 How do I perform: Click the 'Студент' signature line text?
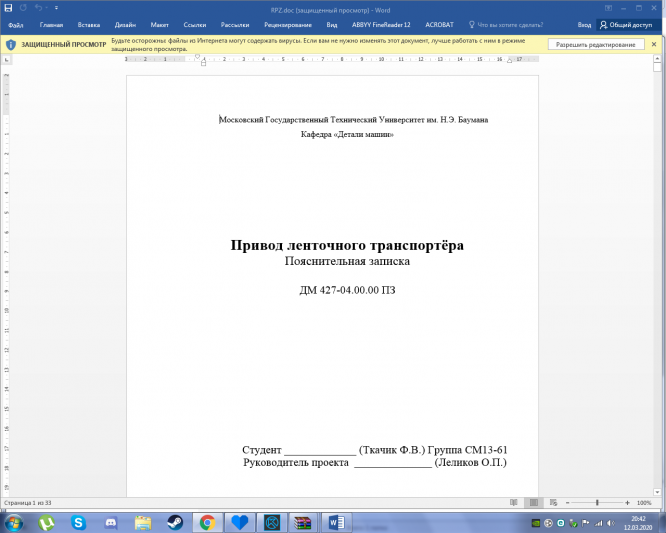262,450
